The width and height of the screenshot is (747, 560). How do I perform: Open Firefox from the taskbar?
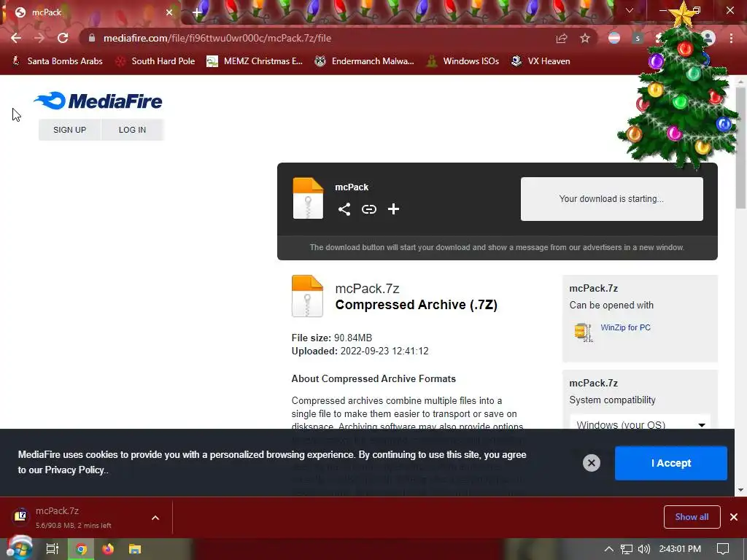(108, 549)
